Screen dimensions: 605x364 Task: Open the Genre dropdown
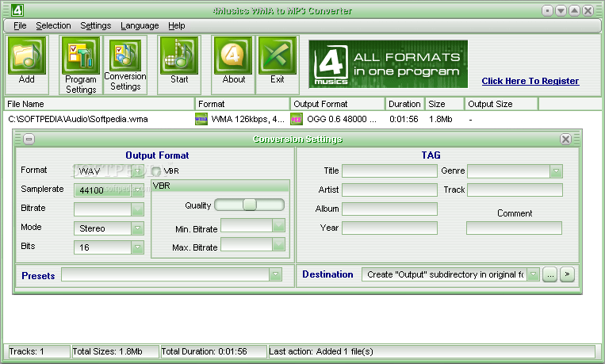pyautogui.click(x=556, y=171)
